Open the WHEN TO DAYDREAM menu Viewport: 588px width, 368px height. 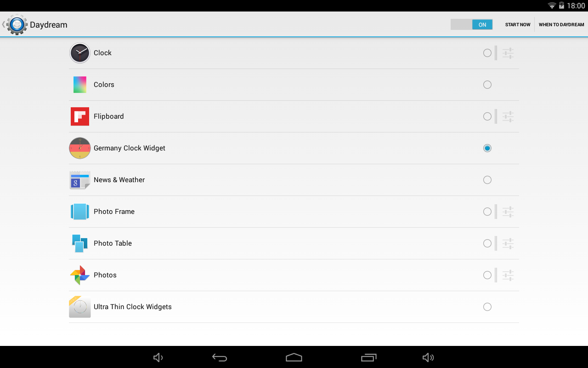(561, 24)
